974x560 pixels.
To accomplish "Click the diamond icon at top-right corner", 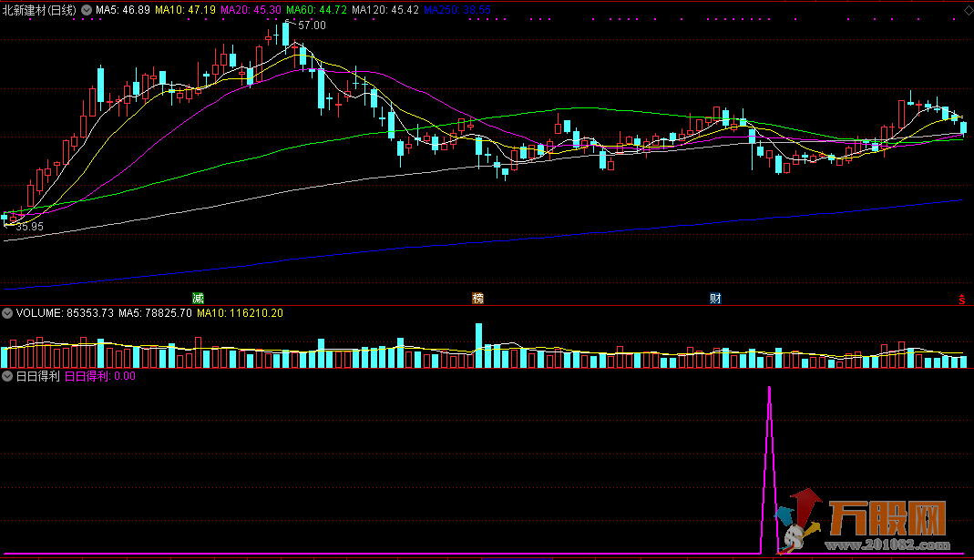I will pyautogui.click(x=968, y=11).
